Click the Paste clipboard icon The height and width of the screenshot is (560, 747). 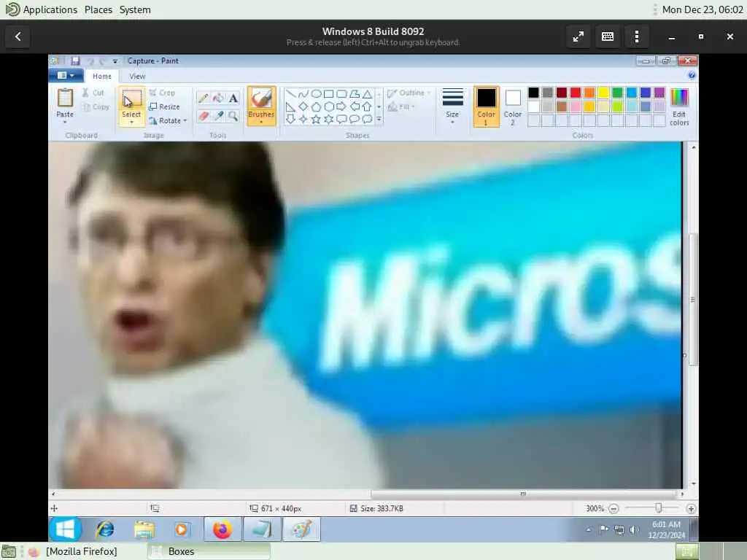click(65, 98)
